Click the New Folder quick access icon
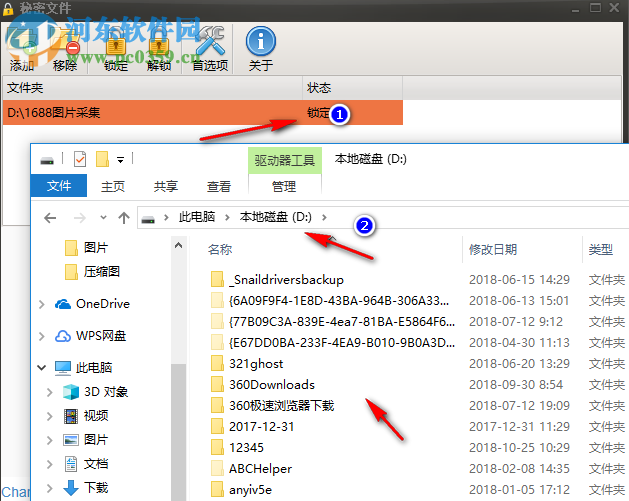The height and width of the screenshot is (501, 629). (x=102, y=159)
